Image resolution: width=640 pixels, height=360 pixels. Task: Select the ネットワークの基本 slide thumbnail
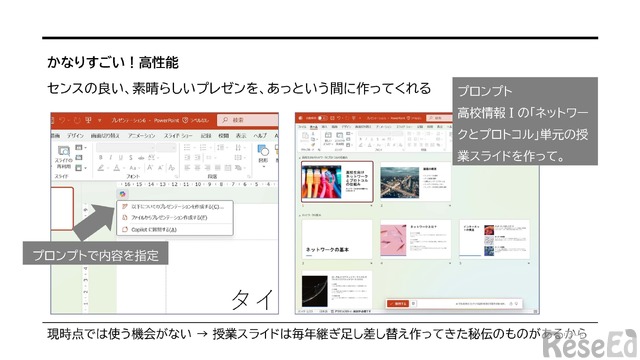click(337, 240)
